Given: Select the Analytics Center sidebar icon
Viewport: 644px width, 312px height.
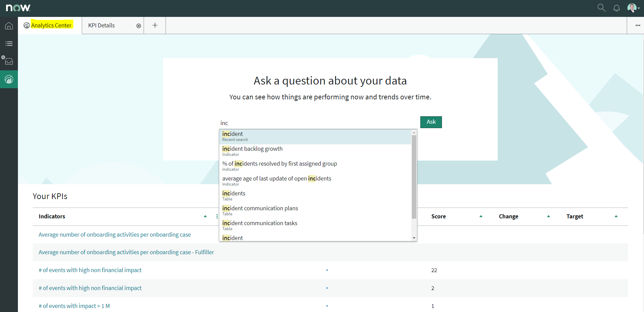Looking at the screenshot, I should click(9, 79).
